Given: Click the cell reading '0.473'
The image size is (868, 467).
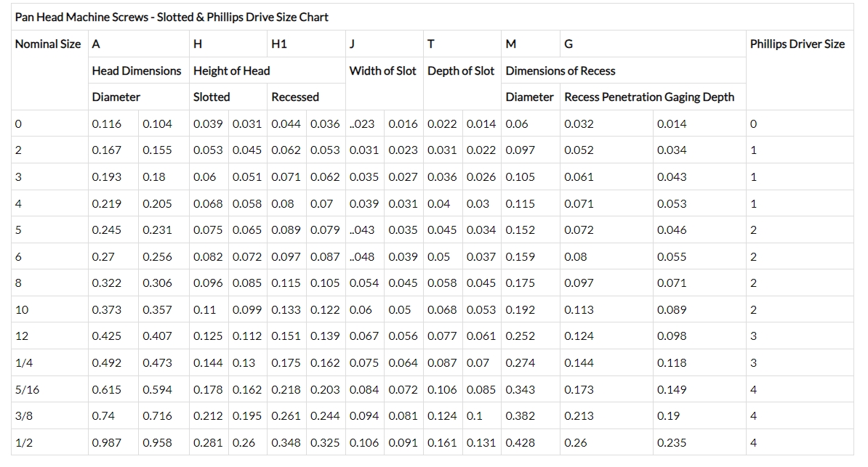Looking at the screenshot, I should 157,363.
